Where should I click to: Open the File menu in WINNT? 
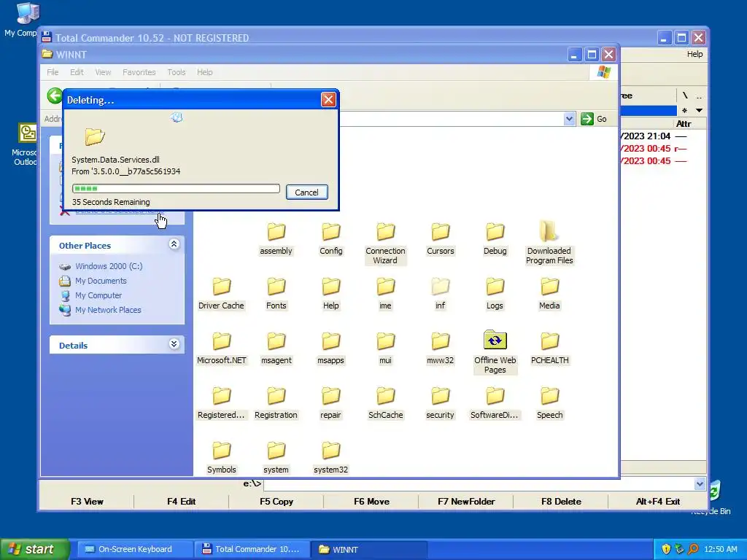click(x=53, y=72)
